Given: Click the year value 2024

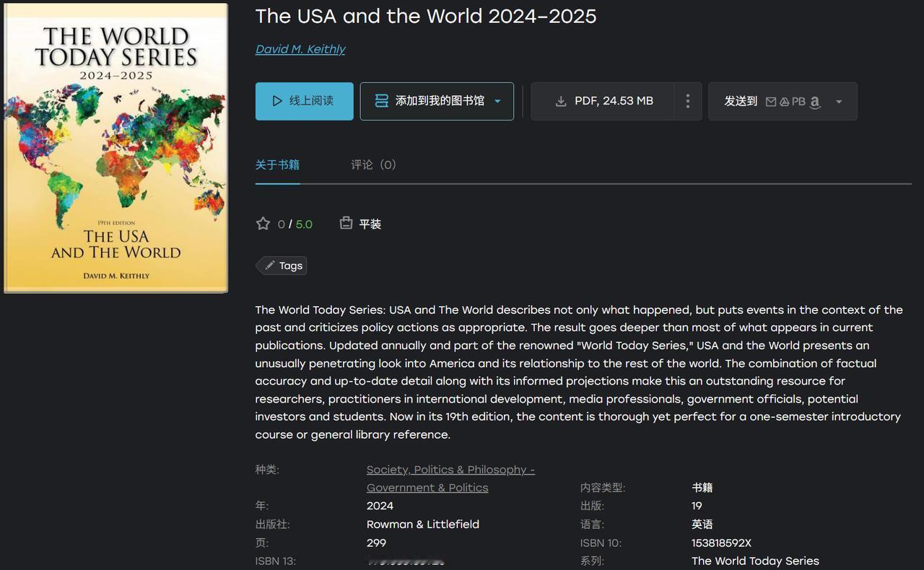Looking at the screenshot, I should [380, 506].
